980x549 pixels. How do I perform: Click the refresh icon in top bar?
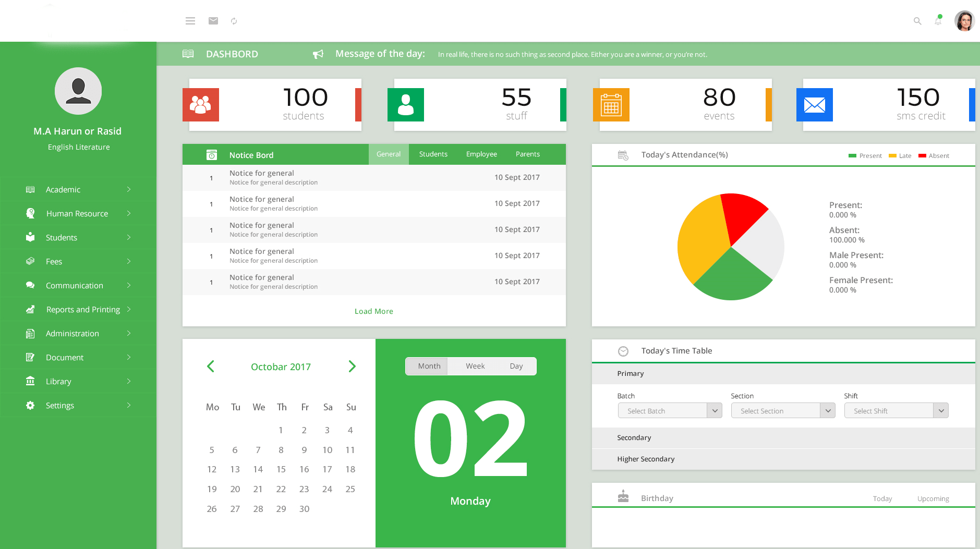234,21
